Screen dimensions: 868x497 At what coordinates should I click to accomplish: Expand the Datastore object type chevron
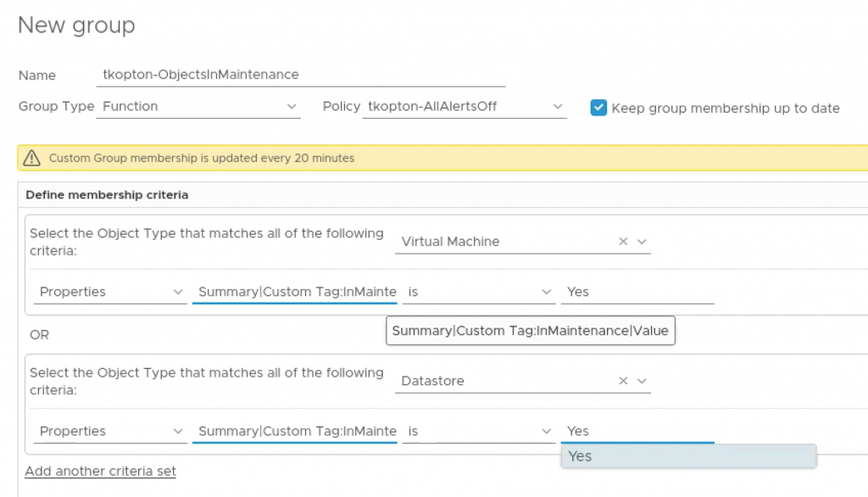pos(642,381)
